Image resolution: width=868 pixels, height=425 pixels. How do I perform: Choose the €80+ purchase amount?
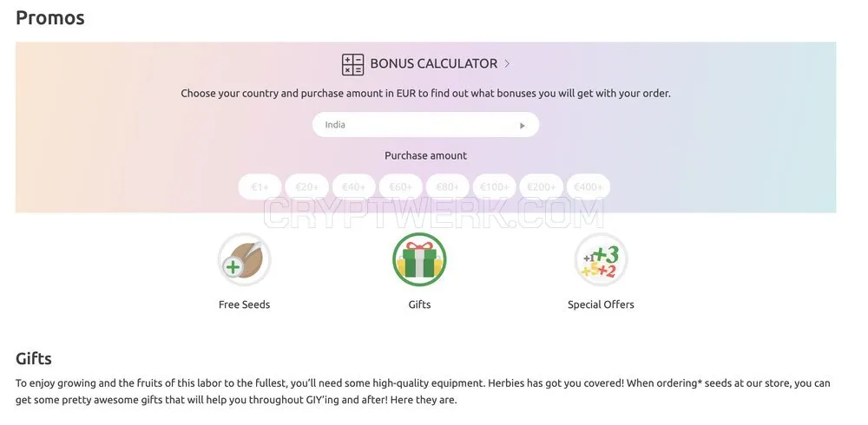click(447, 187)
